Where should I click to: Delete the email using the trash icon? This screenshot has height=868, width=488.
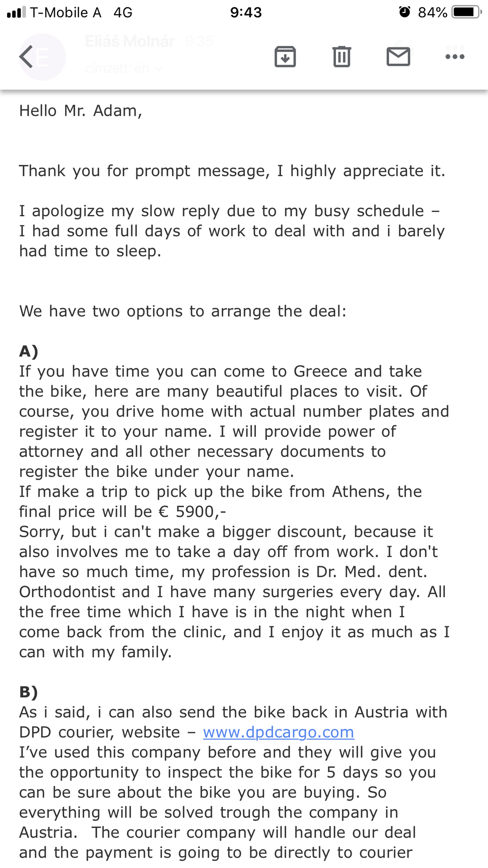pyautogui.click(x=341, y=57)
